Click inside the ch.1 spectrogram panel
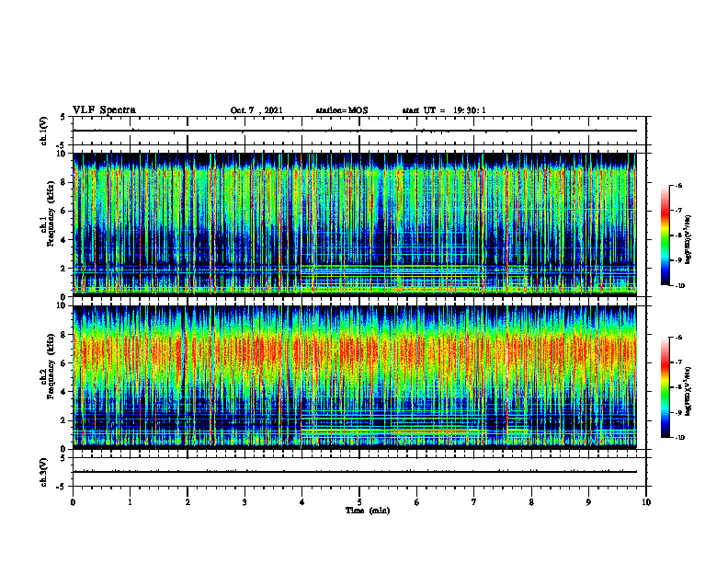Screen dimensions: 728x563 [355, 224]
